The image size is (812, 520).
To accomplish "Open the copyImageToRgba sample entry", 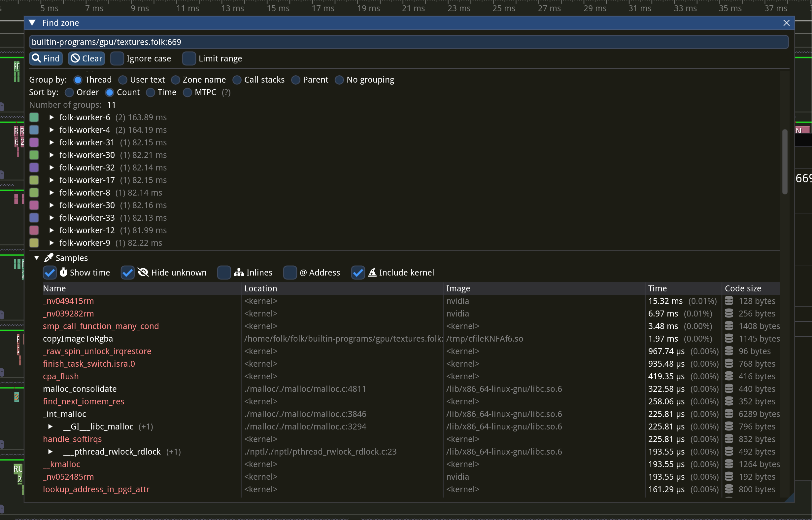I will click(78, 339).
